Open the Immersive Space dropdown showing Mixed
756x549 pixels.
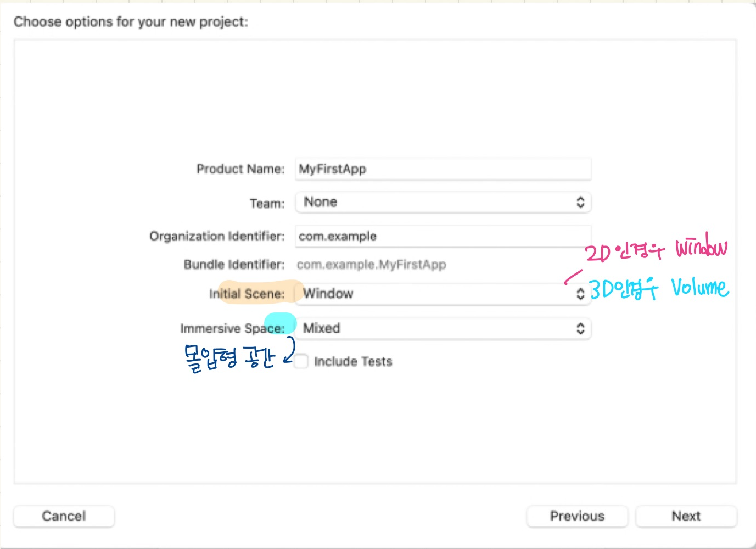(443, 328)
